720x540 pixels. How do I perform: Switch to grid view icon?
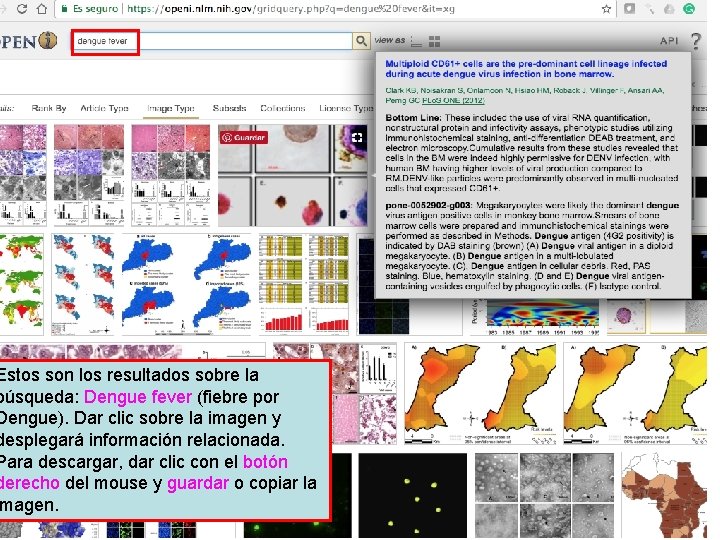click(434, 42)
